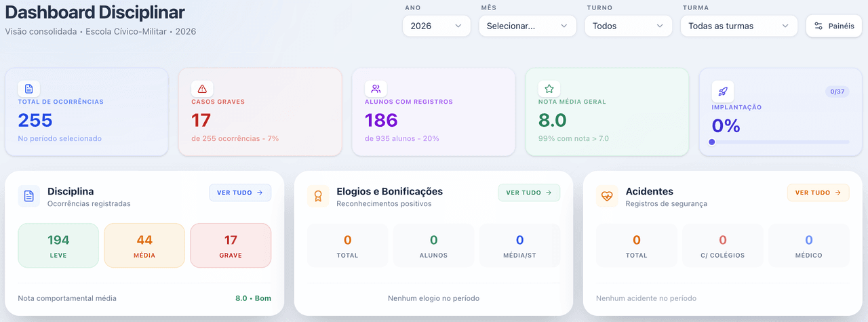Viewport: 868px width, 322px height.
Task: Click the 255 total occurrences value
Action: click(x=35, y=120)
